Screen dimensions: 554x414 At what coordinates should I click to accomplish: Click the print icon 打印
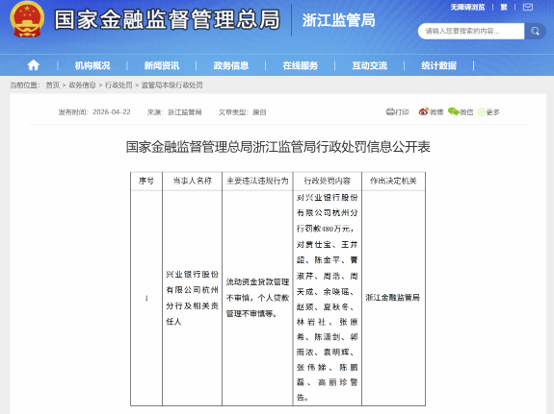click(x=397, y=112)
